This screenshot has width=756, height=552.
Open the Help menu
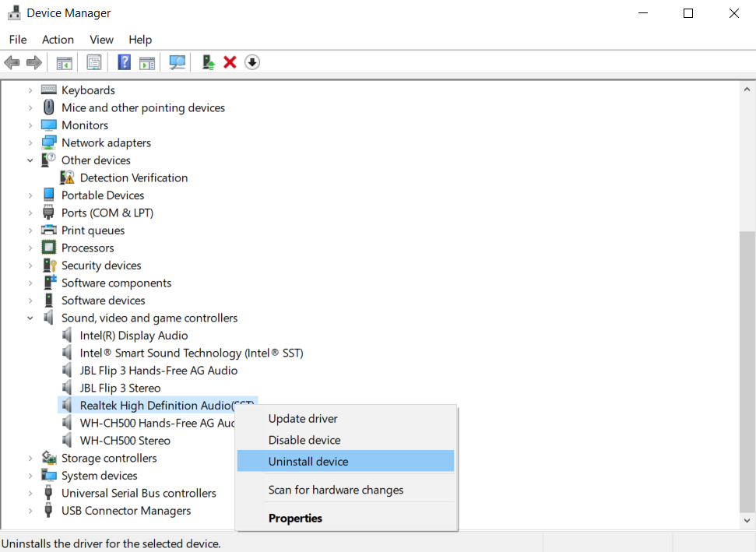point(140,40)
